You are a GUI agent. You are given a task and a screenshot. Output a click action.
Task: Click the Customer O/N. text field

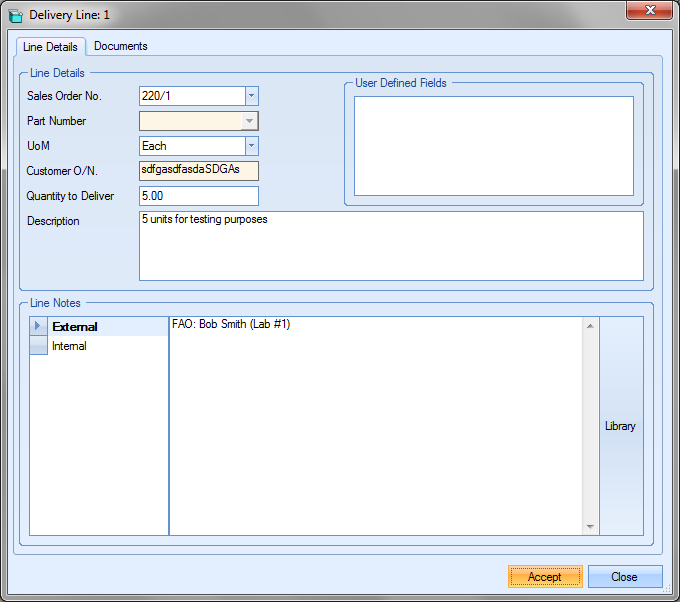[x=198, y=171]
